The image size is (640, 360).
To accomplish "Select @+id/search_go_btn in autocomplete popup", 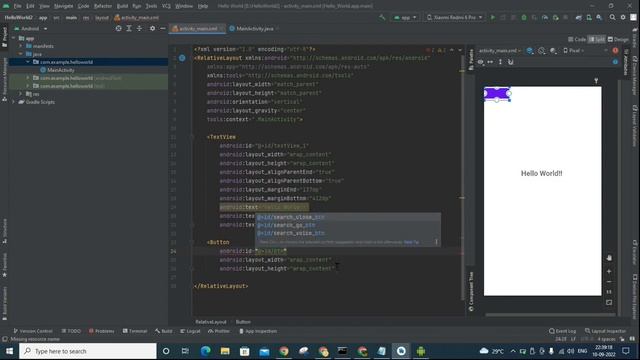I will coord(348,225).
